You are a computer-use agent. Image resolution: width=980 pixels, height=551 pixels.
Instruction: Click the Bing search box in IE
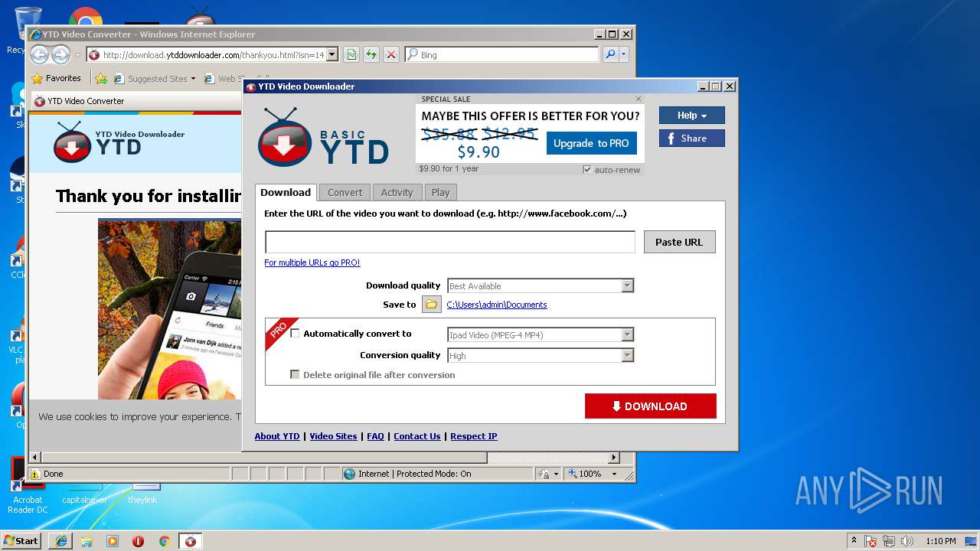click(x=501, y=54)
